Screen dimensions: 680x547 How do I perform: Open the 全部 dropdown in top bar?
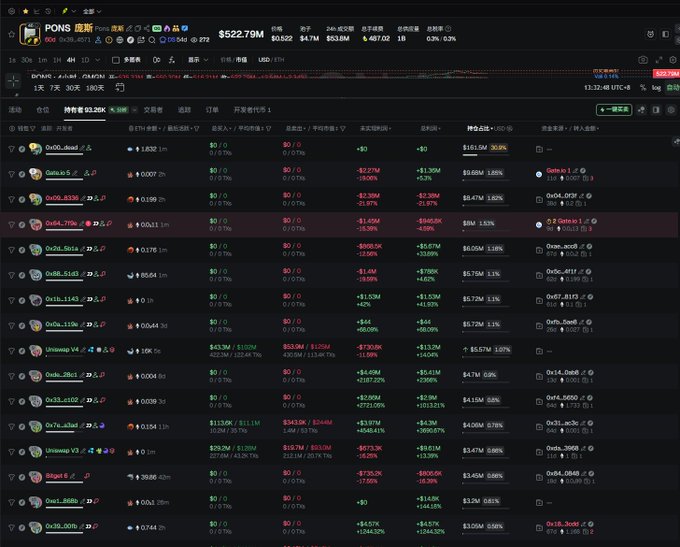(x=92, y=11)
